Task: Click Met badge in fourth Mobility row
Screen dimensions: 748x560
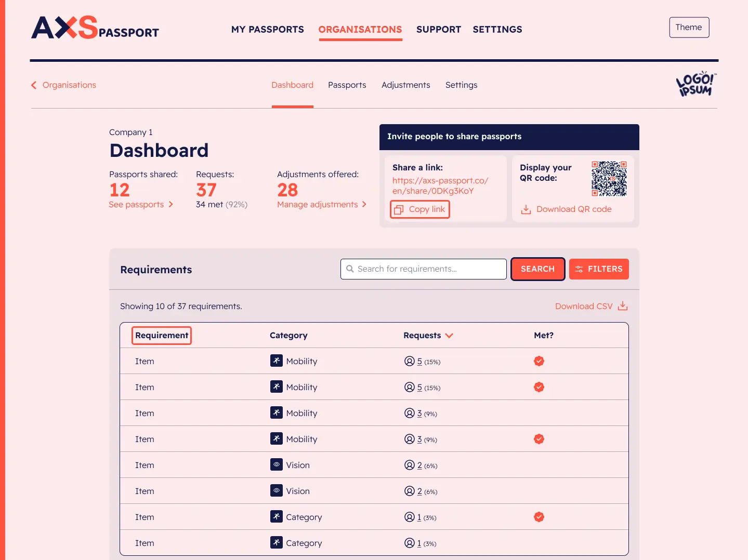Action: (539, 439)
